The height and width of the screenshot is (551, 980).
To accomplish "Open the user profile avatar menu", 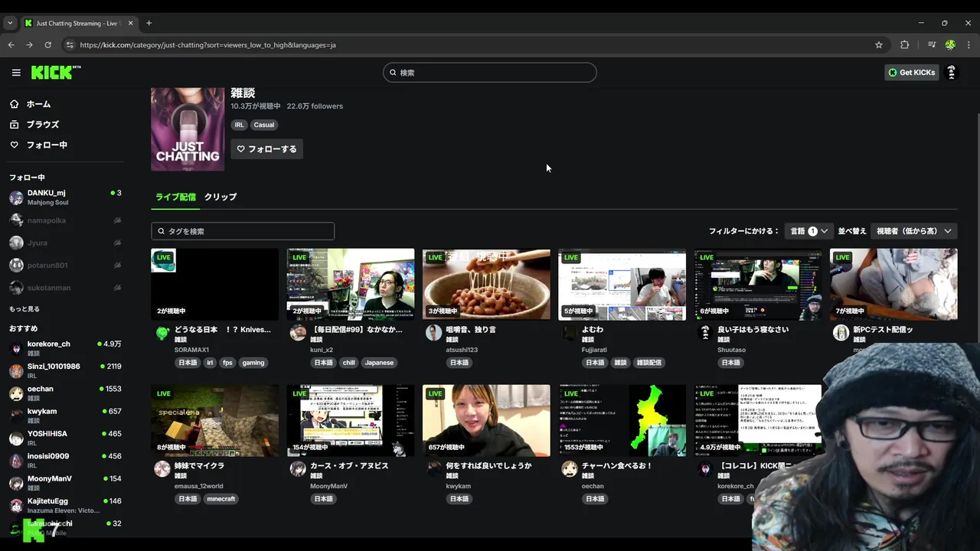I will click(952, 73).
